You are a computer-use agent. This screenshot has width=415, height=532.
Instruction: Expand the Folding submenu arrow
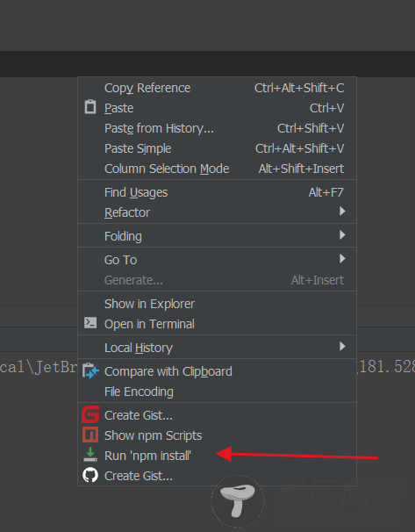click(342, 234)
